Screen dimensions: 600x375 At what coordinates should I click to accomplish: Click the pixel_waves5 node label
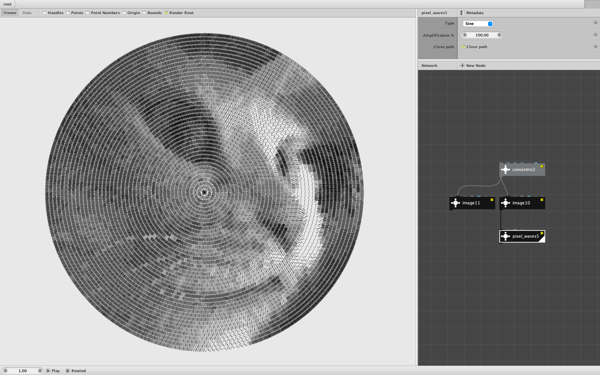pyautogui.click(x=525, y=236)
